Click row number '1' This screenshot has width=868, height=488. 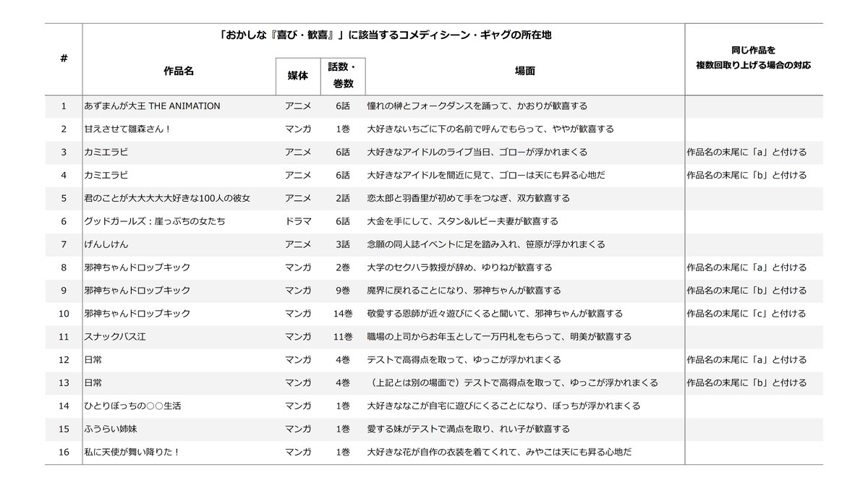coord(64,106)
